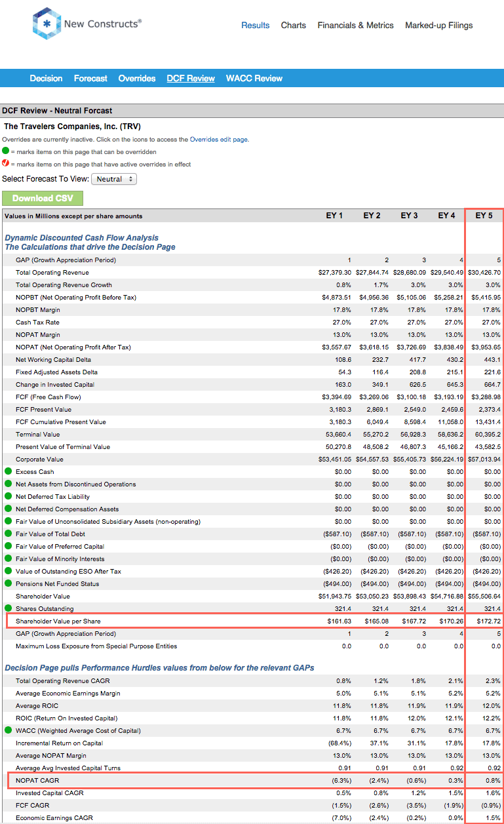The width and height of the screenshot is (504, 824).
Task: Click the NOPBT Margin row label
Action: 38,309
